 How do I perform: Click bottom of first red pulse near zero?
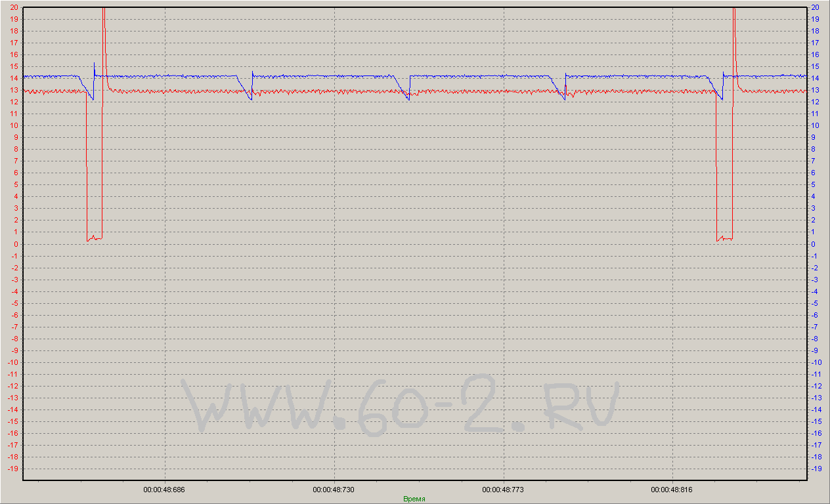point(94,238)
